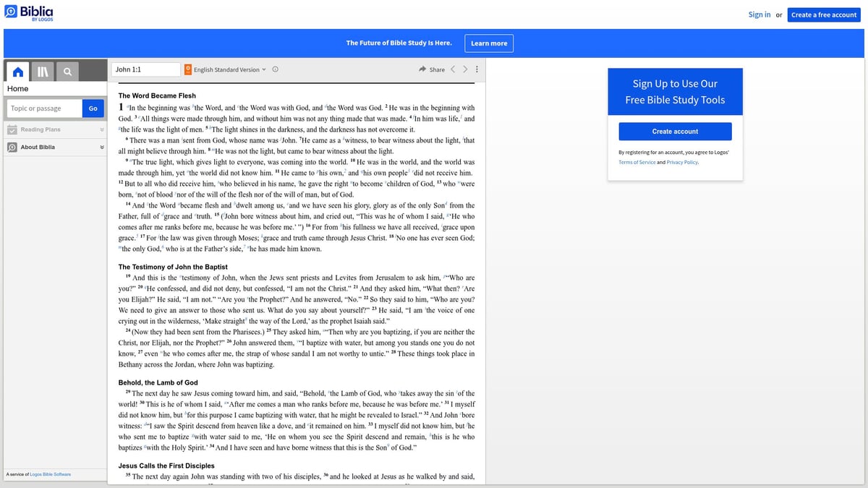Click the Go button
The image size is (868, 488).
coord(93,108)
